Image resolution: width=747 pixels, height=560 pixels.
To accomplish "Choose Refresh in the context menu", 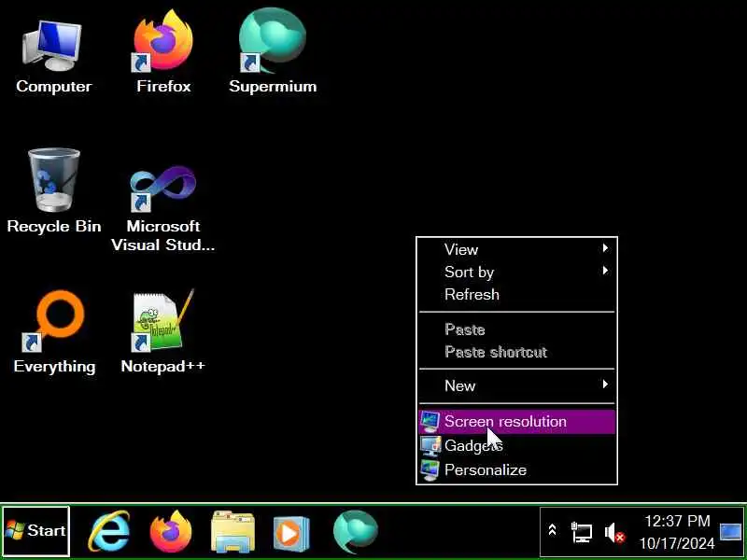I will click(517, 294).
